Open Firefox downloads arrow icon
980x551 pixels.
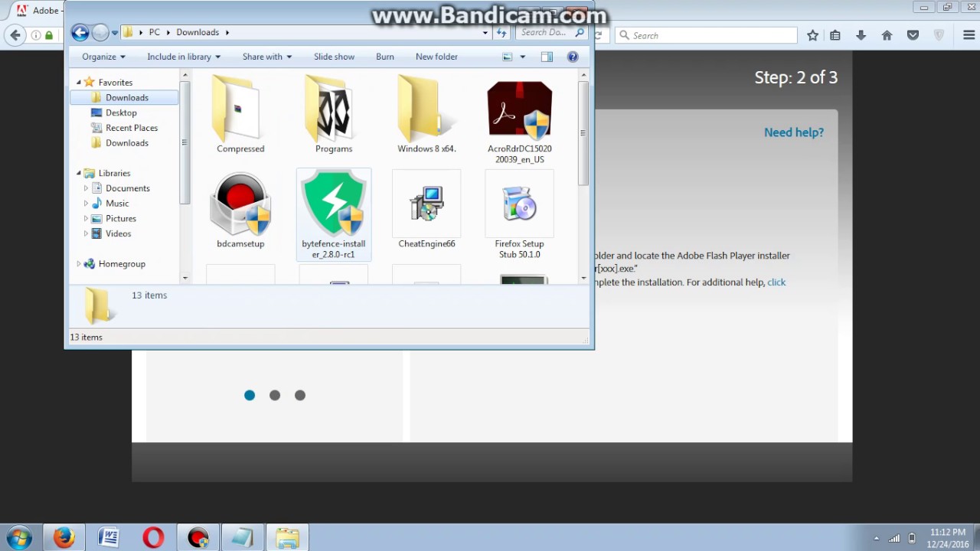click(861, 35)
